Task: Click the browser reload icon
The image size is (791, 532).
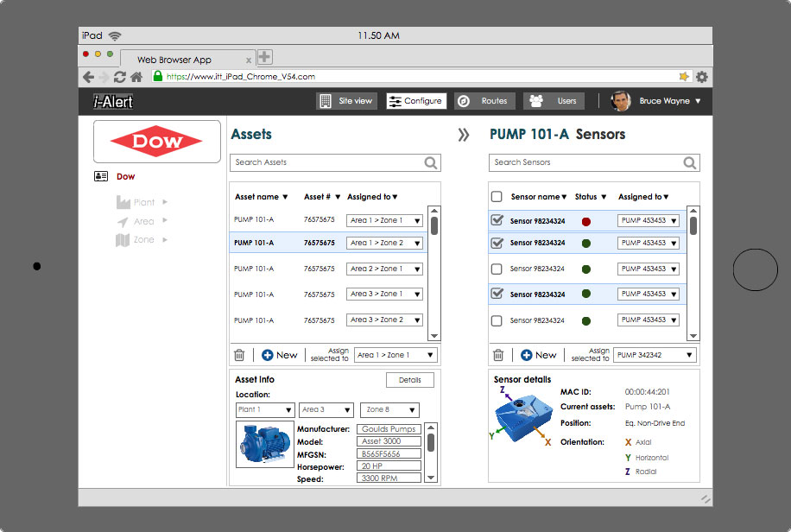Action: (x=120, y=77)
